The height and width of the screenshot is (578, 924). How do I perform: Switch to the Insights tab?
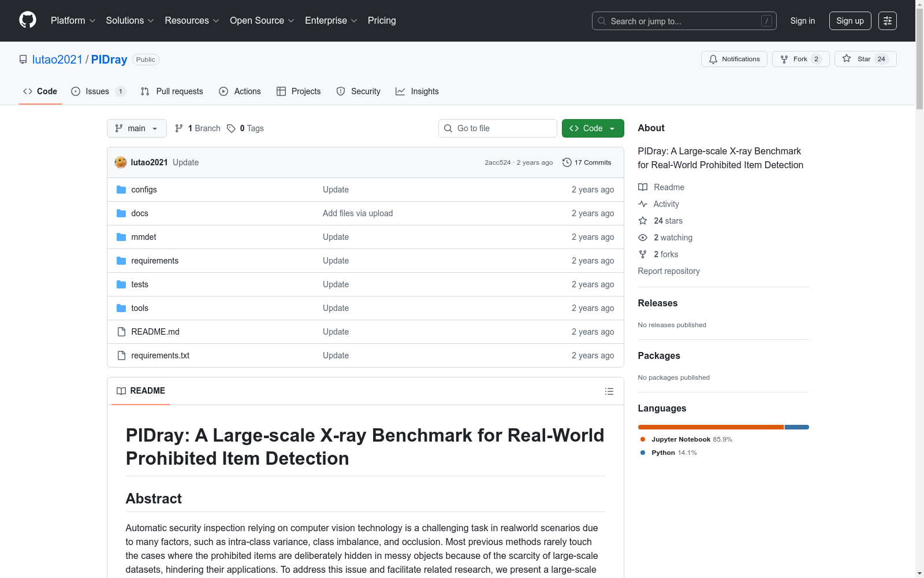(x=417, y=91)
